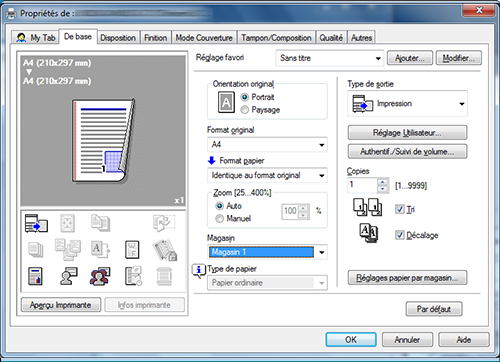500x362 pixels.
Task: Open the Type de sortie Impression dropdown
Action: [x=407, y=104]
